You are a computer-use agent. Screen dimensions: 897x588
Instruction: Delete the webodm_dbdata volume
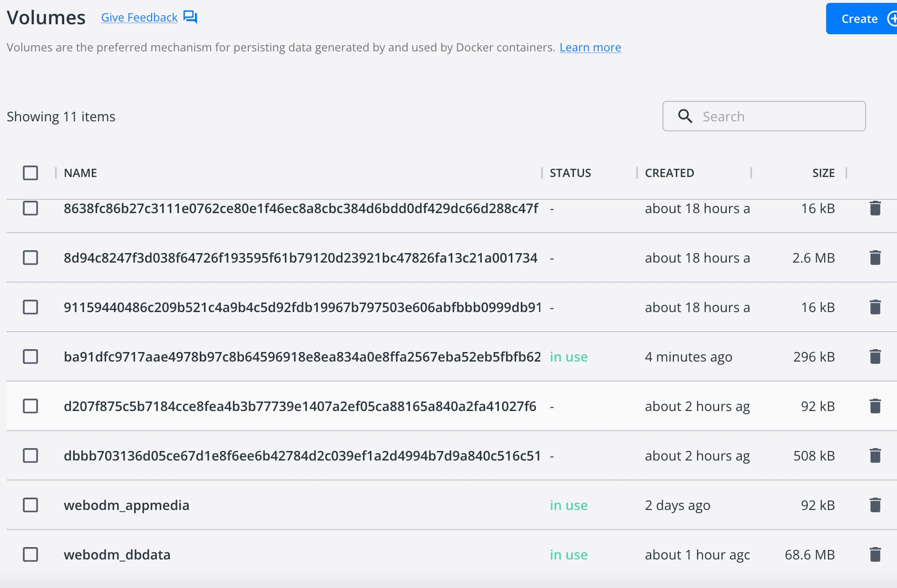[875, 554]
